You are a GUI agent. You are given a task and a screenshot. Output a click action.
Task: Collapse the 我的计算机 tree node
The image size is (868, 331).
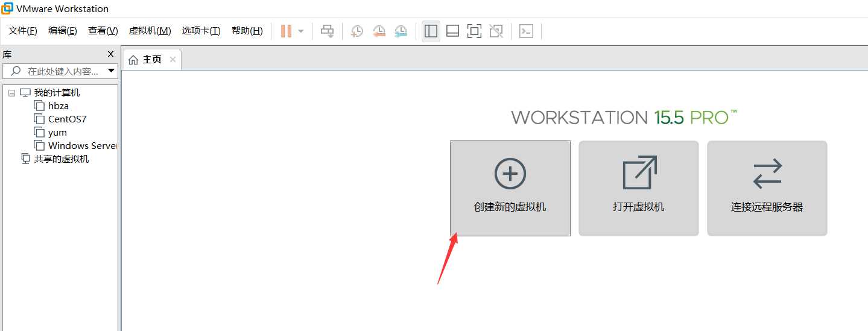[x=11, y=93]
